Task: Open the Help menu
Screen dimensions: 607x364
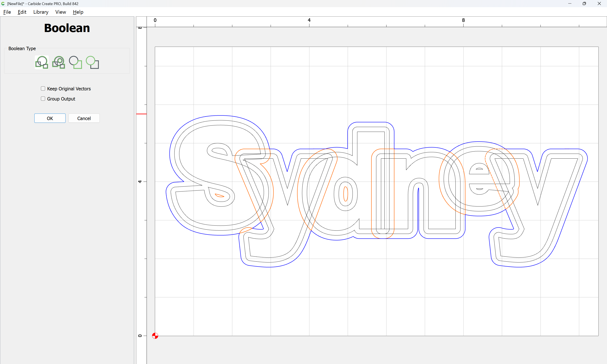Action: pyautogui.click(x=78, y=12)
